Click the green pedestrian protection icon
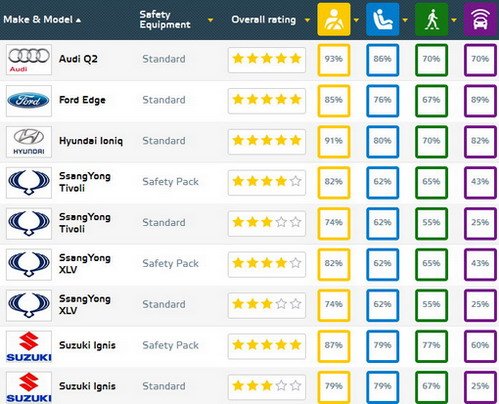 431,19
